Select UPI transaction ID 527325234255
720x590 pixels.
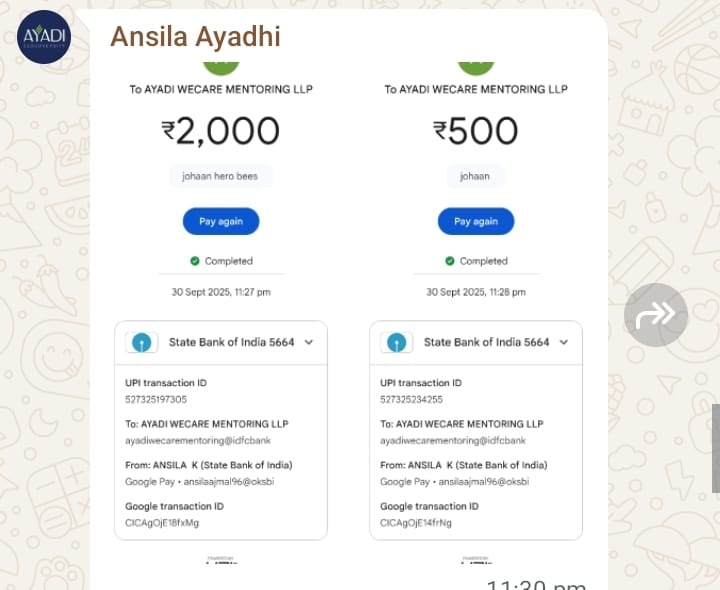point(411,399)
